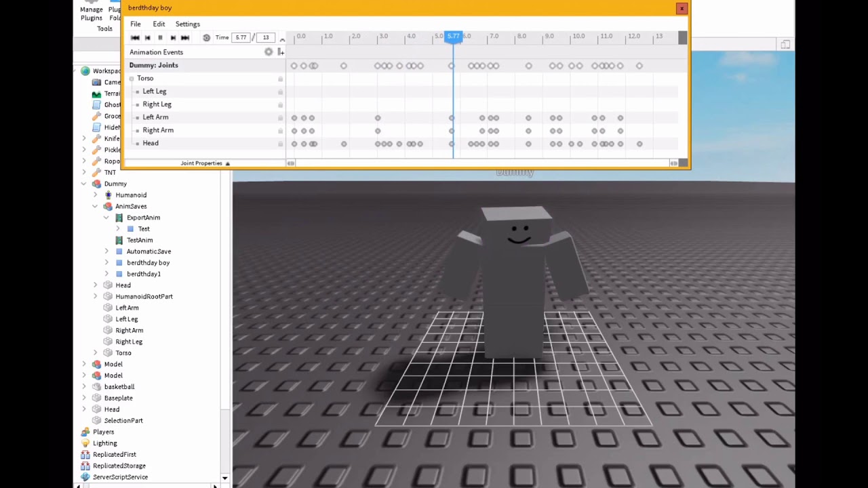Open the Edit menu in the animation editor
Viewport: 868px width, 488px height.
coord(159,24)
